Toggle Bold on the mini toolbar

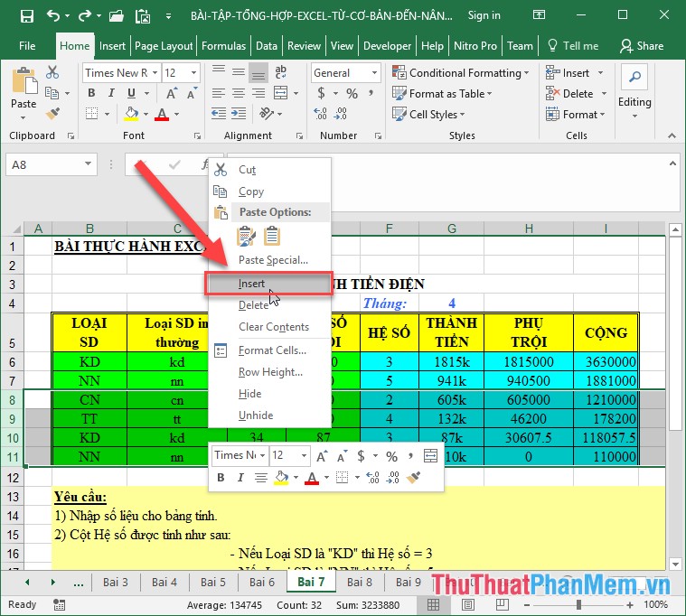(221, 477)
